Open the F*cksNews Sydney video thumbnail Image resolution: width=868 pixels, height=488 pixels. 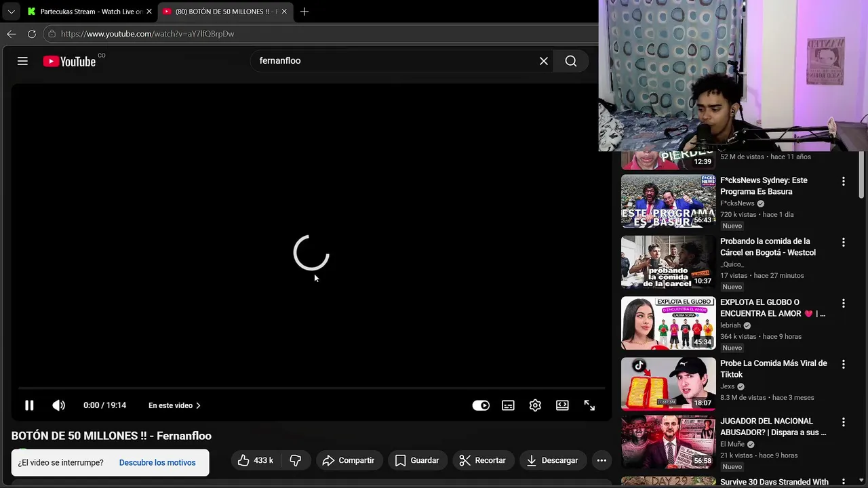[669, 201]
